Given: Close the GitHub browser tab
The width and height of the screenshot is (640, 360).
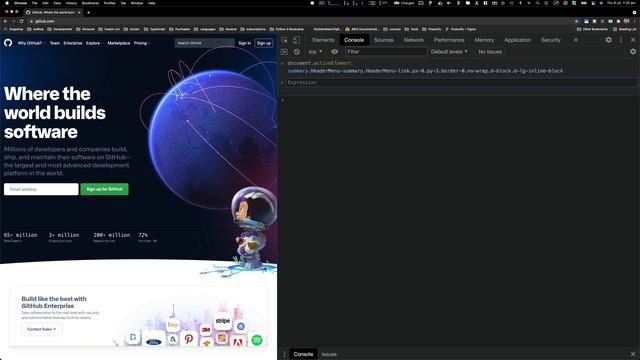Looking at the screenshot, I should tap(79, 12).
